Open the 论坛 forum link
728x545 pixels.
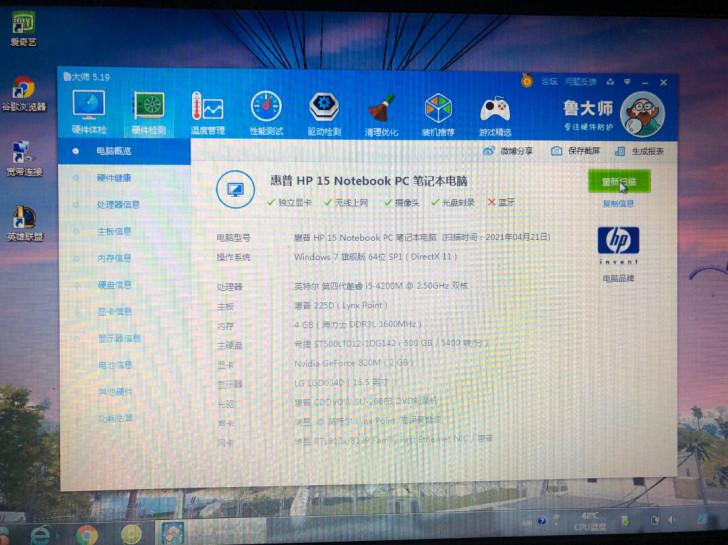click(549, 82)
